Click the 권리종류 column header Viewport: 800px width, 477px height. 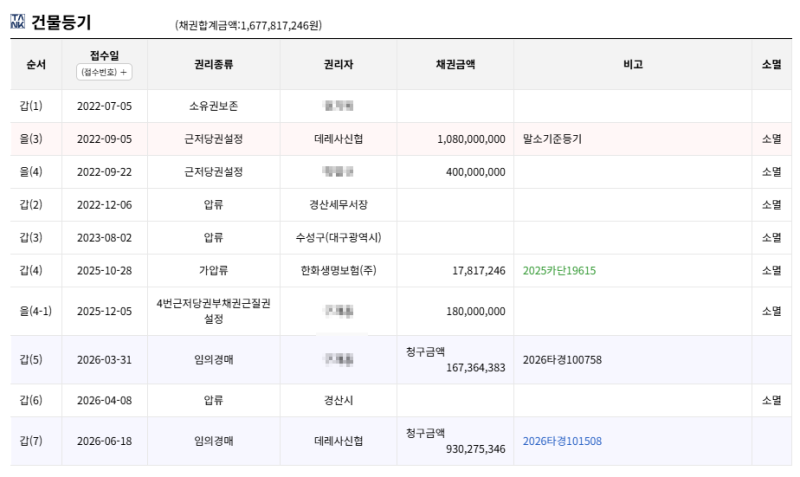pos(214,64)
